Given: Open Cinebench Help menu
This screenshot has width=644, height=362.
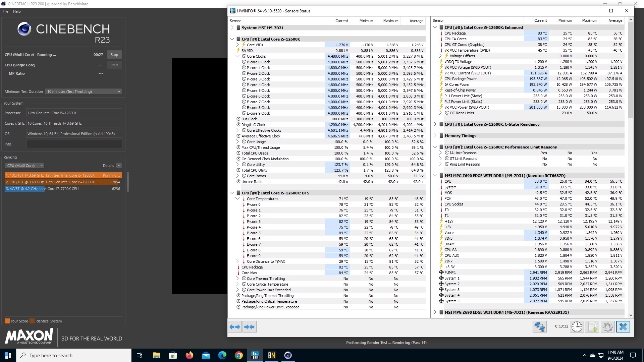Looking at the screenshot, I should pyautogui.click(x=17, y=11).
